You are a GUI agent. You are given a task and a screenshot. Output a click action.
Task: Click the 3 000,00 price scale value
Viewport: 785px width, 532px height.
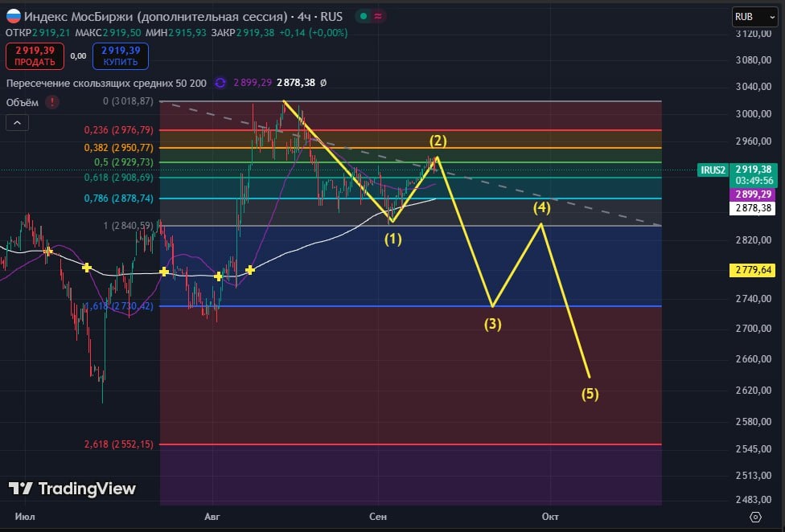pos(754,114)
